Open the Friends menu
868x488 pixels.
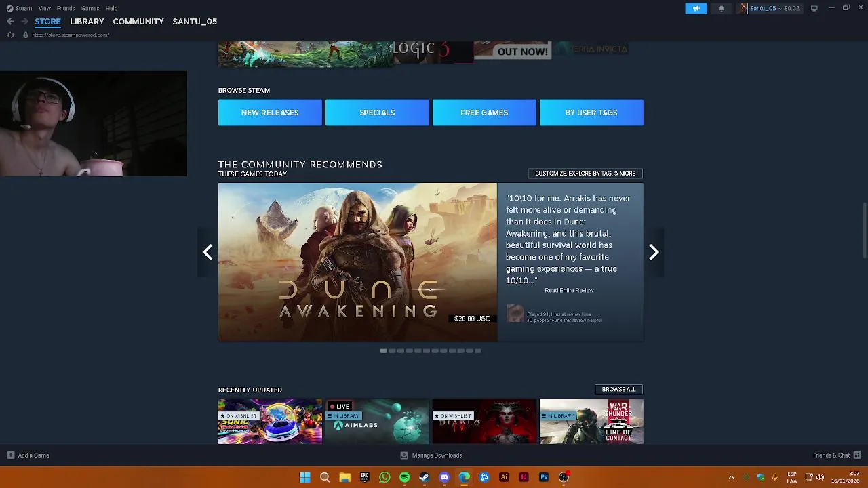coord(66,8)
